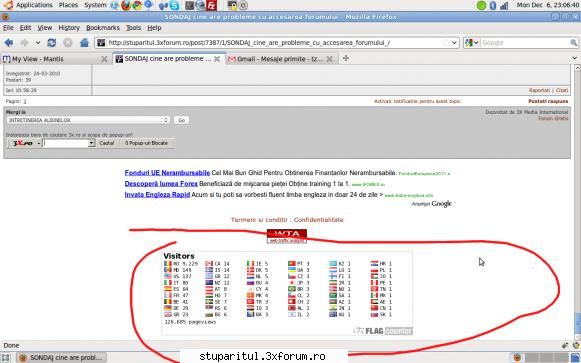The image size is (581, 363).
Task: Open the Applications menu in panel
Action: pyautogui.click(x=34, y=5)
